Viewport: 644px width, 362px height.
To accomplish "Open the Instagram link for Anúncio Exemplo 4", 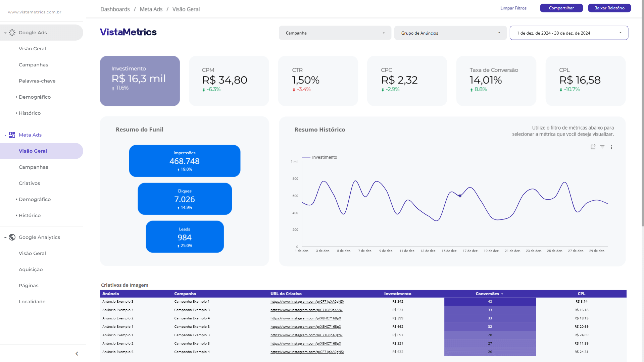I will [306, 310].
